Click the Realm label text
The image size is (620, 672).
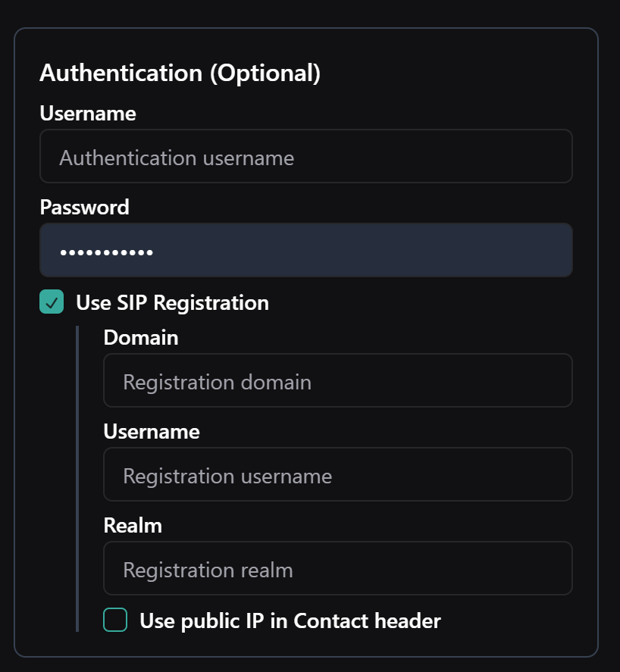click(x=133, y=526)
